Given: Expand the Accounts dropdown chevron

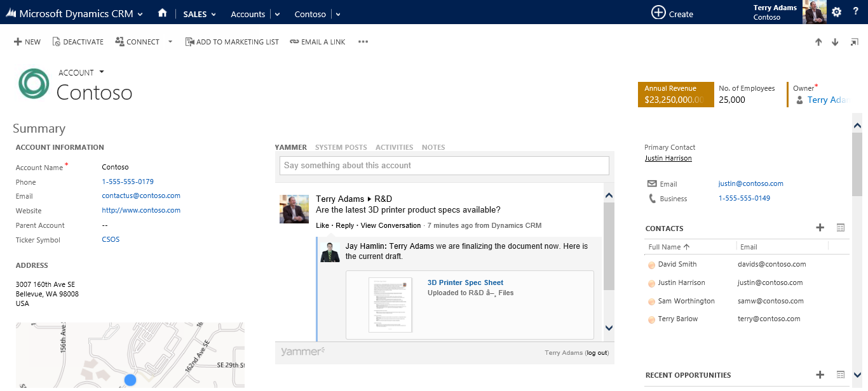Looking at the screenshot, I should (x=277, y=14).
